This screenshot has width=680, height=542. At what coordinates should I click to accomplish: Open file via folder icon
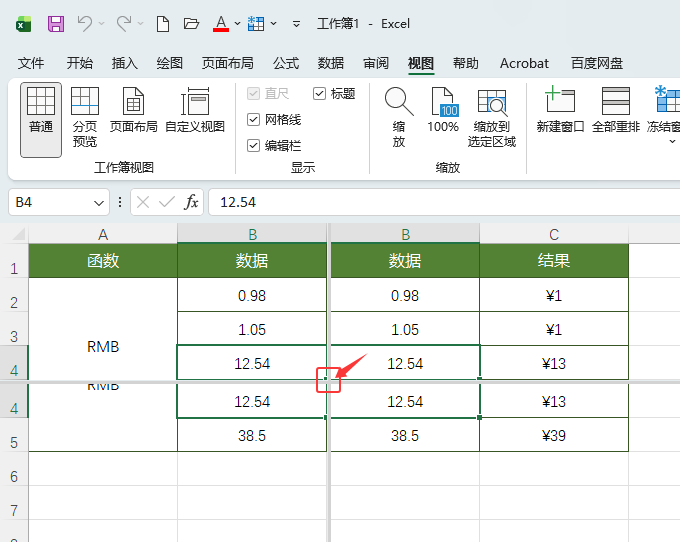[191, 23]
